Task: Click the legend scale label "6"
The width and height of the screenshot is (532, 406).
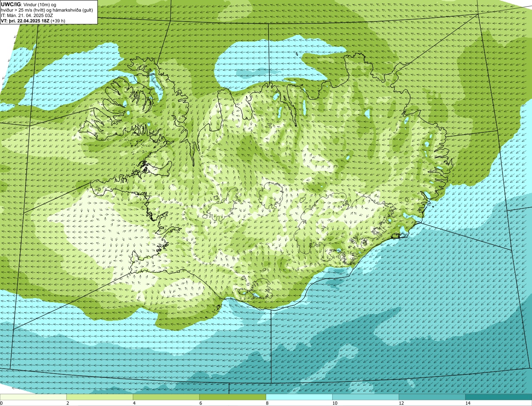Action: pyautogui.click(x=200, y=404)
